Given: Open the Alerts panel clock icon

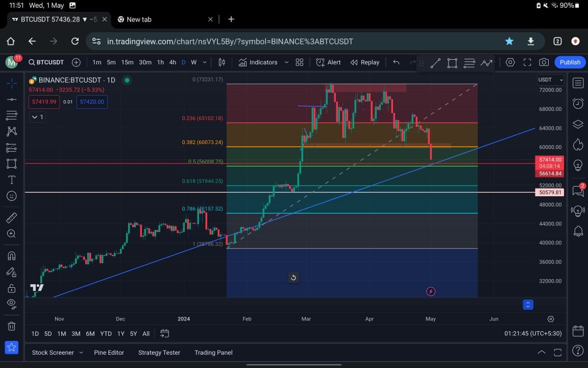Looking at the screenshot, I should coord(577,103).
